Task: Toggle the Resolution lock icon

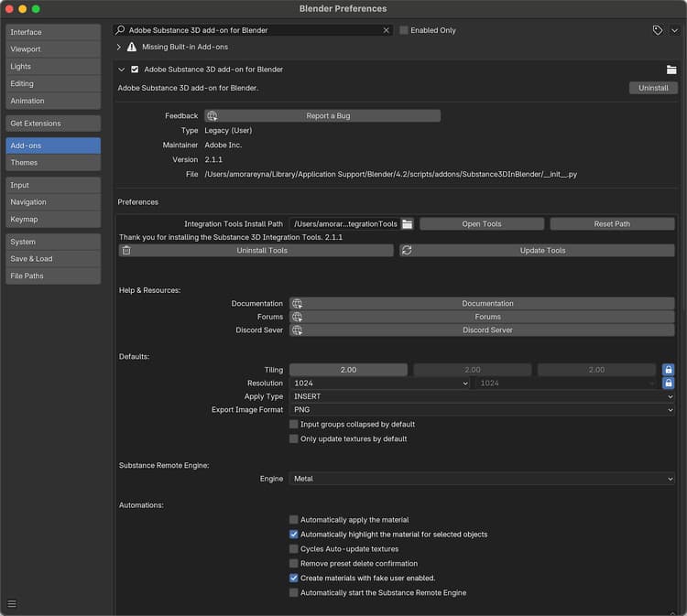Action: (x=668, y=384)
